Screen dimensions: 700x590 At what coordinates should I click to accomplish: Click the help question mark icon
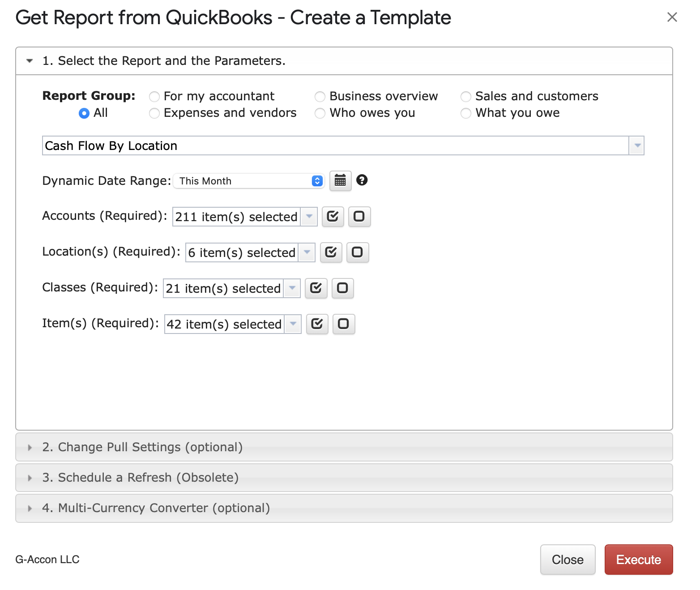pos(362,180)
